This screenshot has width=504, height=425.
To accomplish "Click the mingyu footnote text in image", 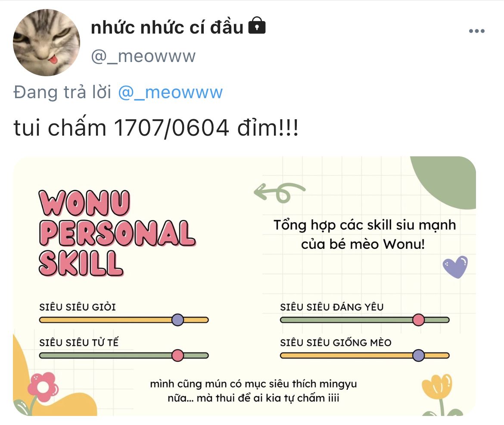I will point(253,391).
